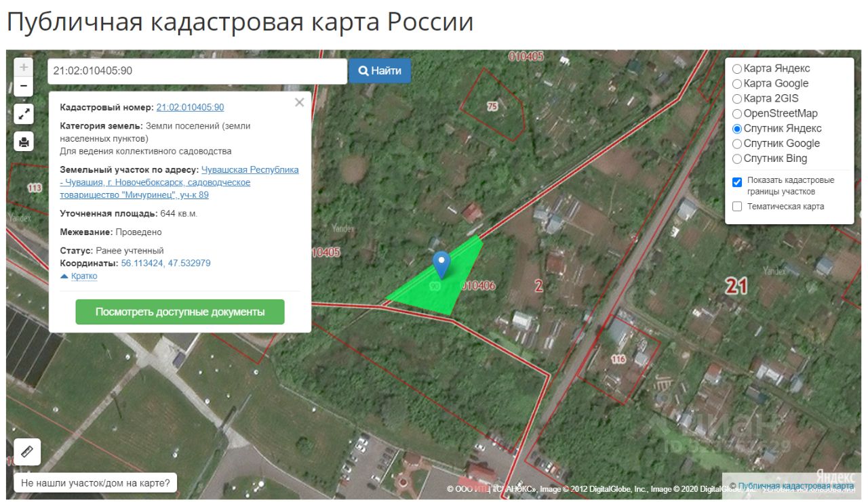
Task: Zoom out with the minus button
Action: click(x=24, y=87)
